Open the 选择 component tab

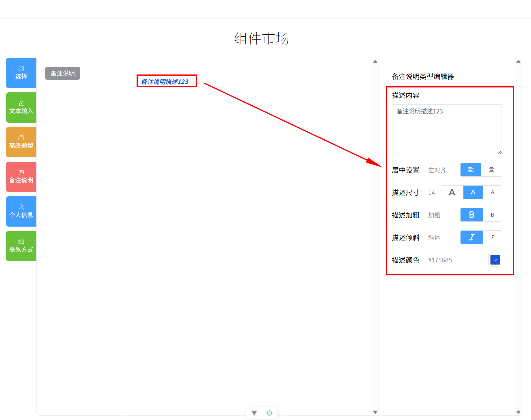[21, 73]
